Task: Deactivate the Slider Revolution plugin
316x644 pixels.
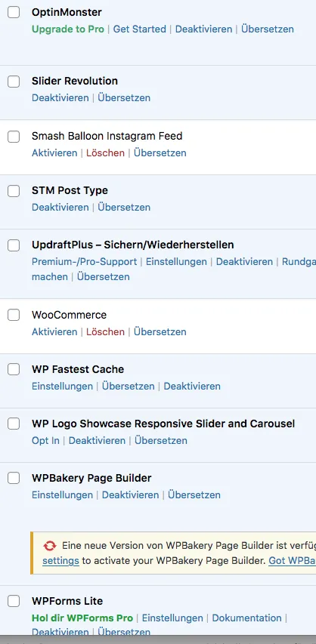Action: click(x=60, y=97)
